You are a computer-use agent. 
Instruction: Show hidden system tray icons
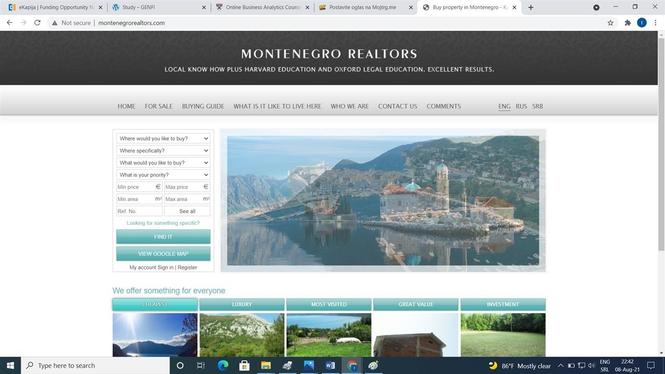coord(561,366)
